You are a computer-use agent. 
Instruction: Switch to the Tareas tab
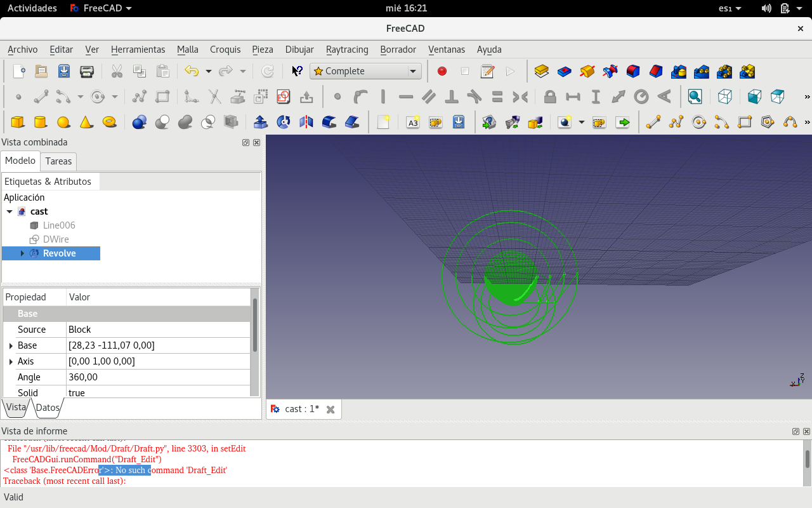[58, 161]
